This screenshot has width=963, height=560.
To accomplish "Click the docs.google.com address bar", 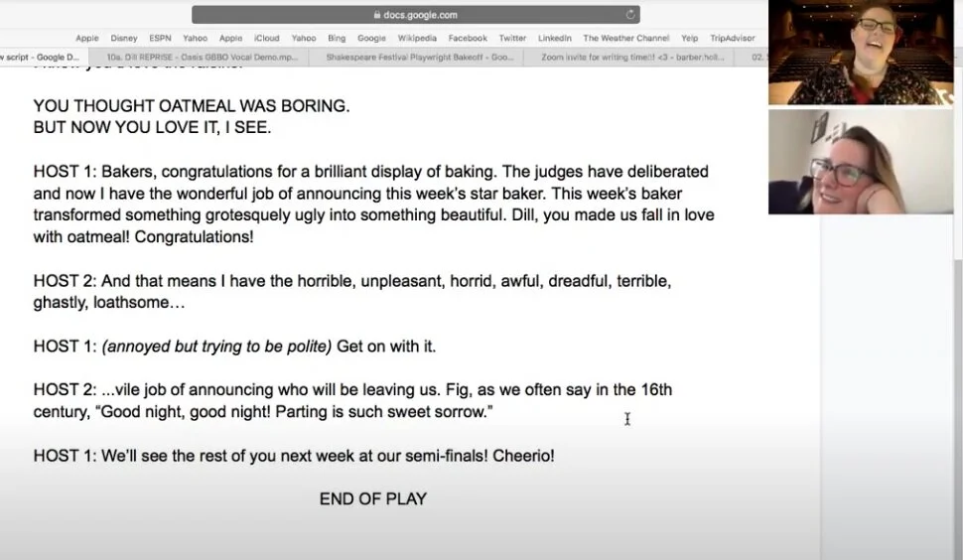I will click(415, 15).
